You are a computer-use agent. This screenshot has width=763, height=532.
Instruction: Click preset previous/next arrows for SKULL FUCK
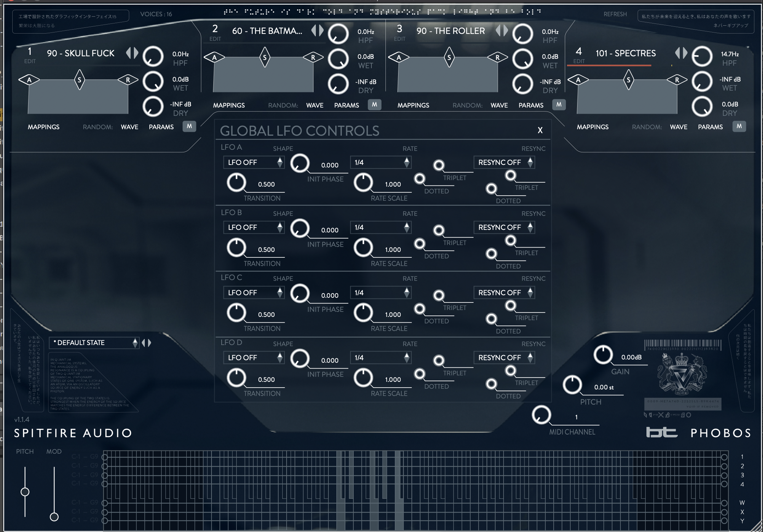[132, 53]
